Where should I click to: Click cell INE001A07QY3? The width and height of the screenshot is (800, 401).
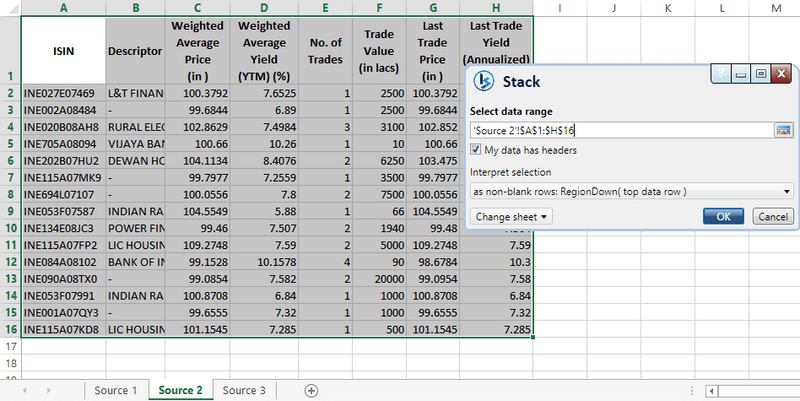(64, 312)
